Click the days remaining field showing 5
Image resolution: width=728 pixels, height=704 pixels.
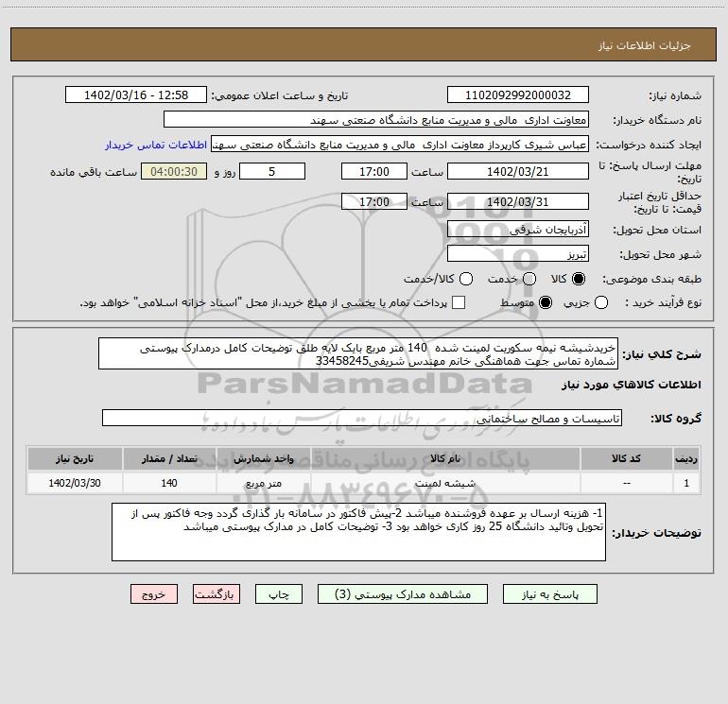272,171
